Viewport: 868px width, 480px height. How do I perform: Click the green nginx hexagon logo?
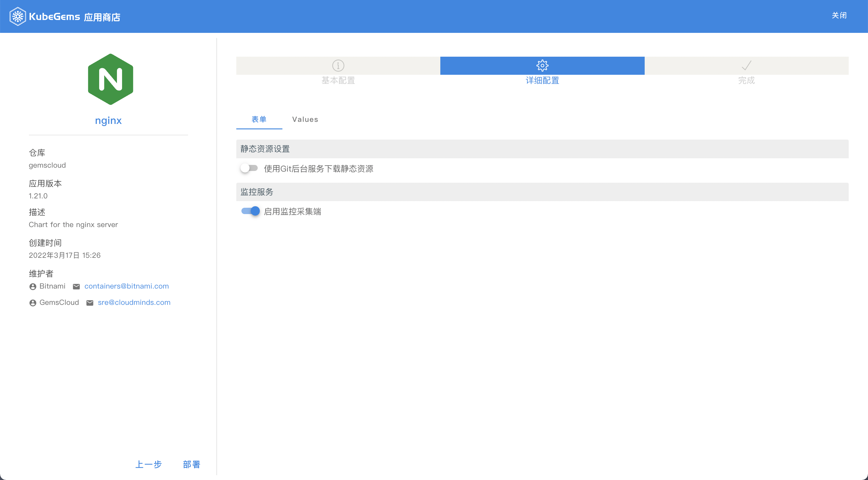111,79
